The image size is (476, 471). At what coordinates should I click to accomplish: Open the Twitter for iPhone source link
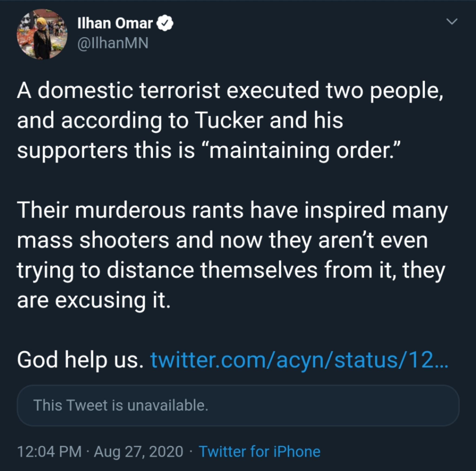[x=260, y=451]
